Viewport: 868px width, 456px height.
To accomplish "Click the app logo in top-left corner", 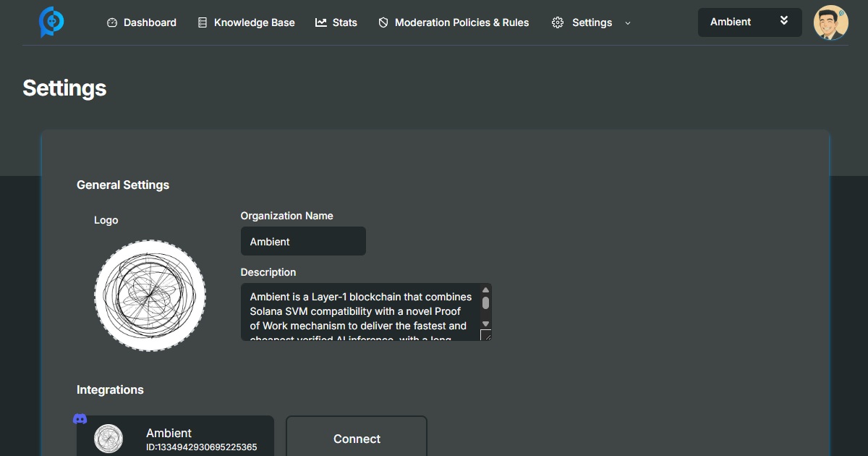I will click(x=51, y=22).
